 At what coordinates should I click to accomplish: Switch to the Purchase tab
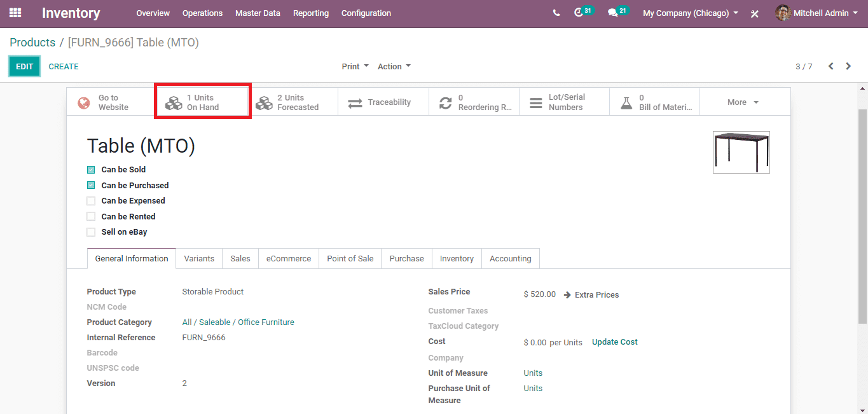(406, 259)
